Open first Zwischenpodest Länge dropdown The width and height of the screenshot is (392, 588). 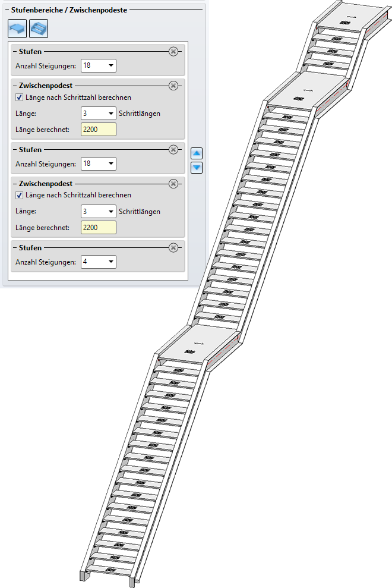tap(99, 113)
